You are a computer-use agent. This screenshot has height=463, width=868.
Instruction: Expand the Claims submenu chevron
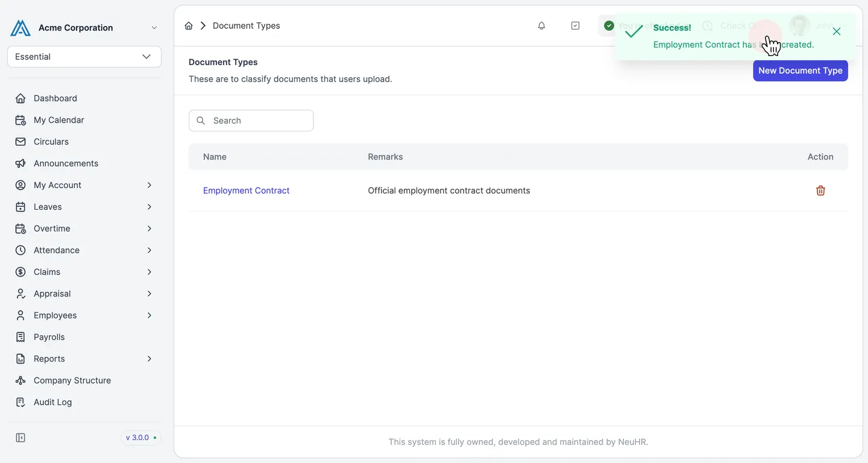(149, 272)
